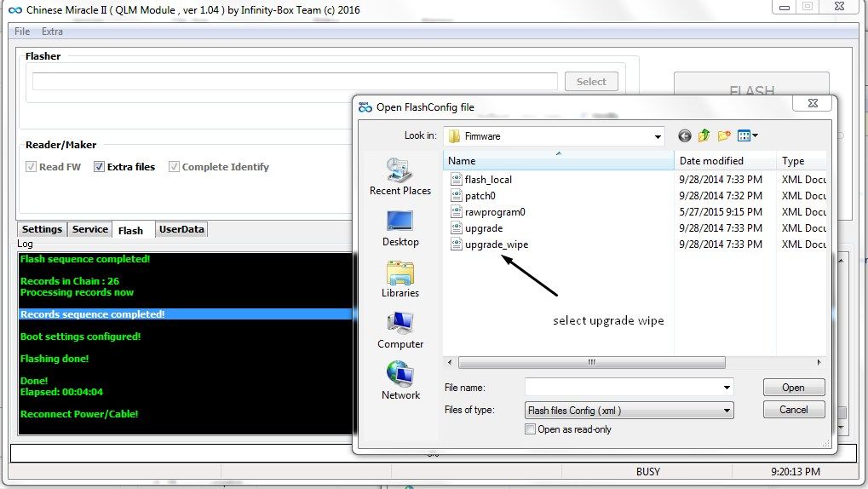Expand the File name combo box

[727, 388]
